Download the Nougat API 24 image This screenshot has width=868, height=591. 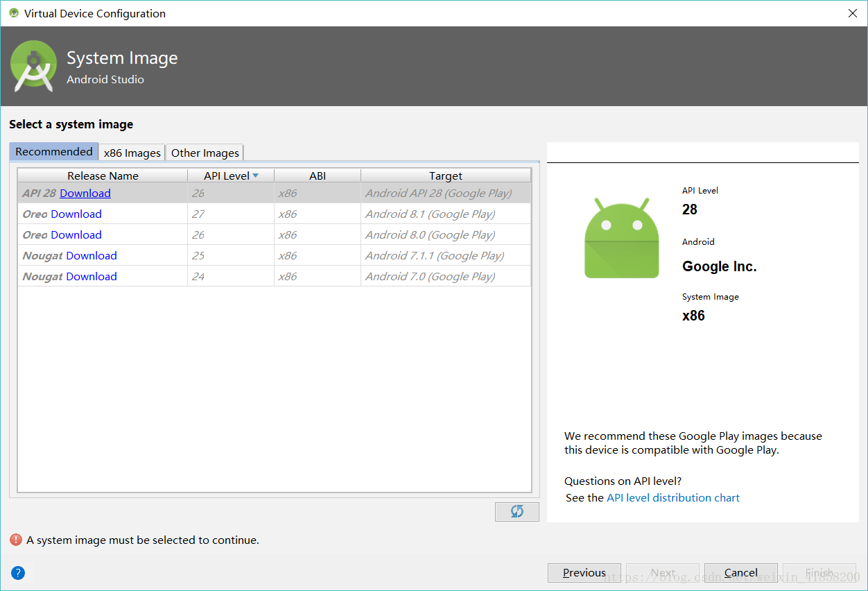(92, 276)
